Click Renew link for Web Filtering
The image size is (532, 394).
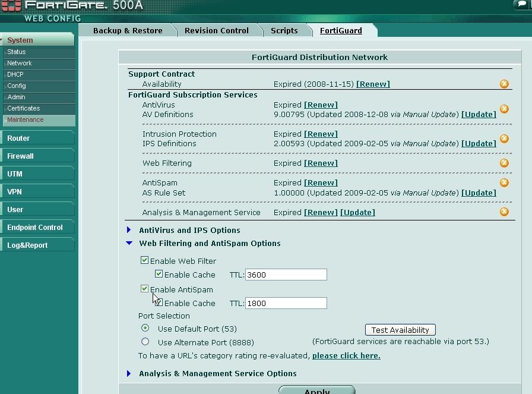321,163
